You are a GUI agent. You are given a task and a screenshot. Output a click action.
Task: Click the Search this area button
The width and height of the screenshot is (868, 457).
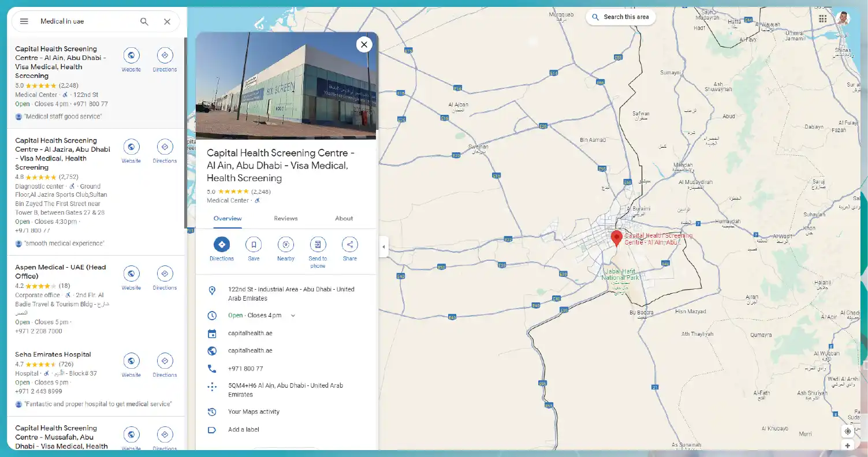(620, 17)
